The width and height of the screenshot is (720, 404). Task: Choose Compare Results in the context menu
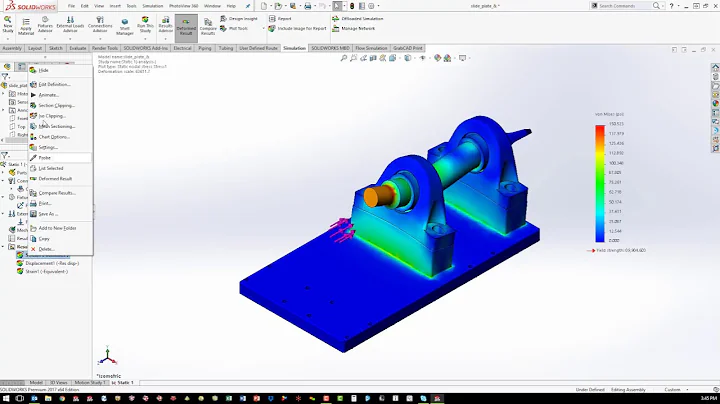60,193
